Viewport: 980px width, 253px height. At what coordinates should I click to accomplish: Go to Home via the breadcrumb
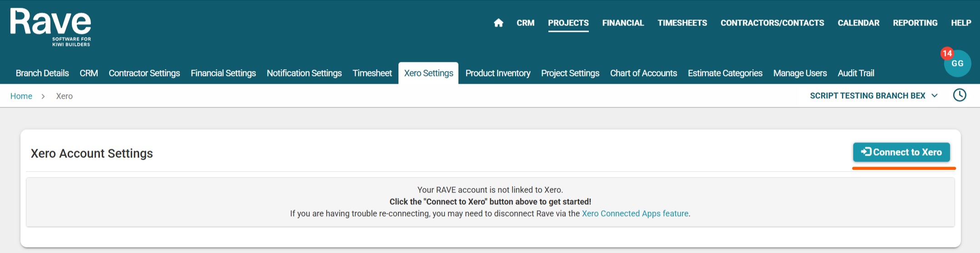21,96
